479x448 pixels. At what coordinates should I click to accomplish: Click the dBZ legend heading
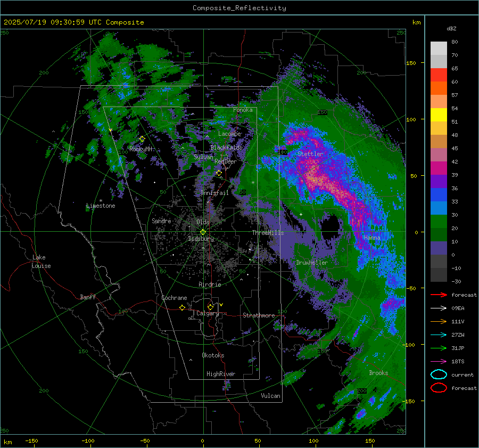(x=451, y=28)
